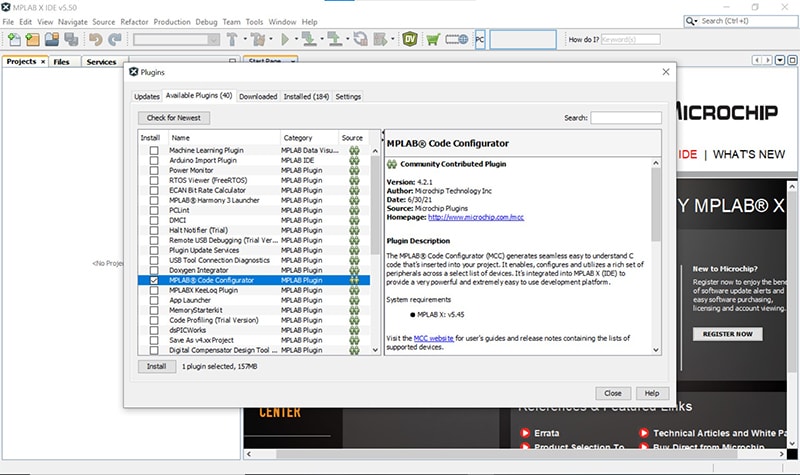Open the microchip.com/mcc homepage link

coord(476,217)
